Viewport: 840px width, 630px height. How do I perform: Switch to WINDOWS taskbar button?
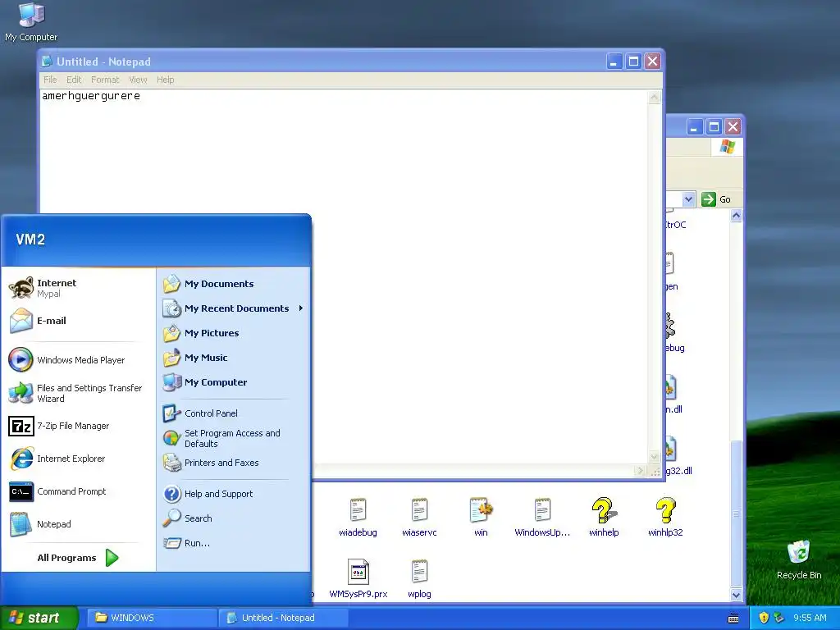[x=151, y=618]
